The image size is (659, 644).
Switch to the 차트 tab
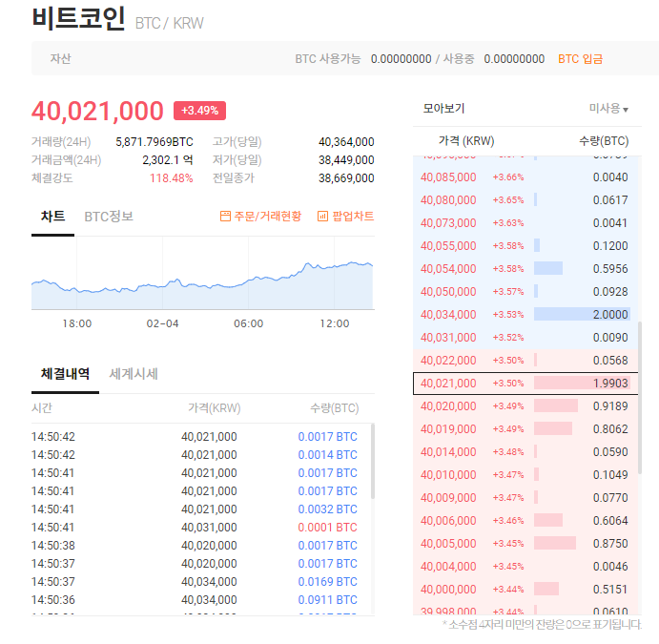[x=53, y=217]
